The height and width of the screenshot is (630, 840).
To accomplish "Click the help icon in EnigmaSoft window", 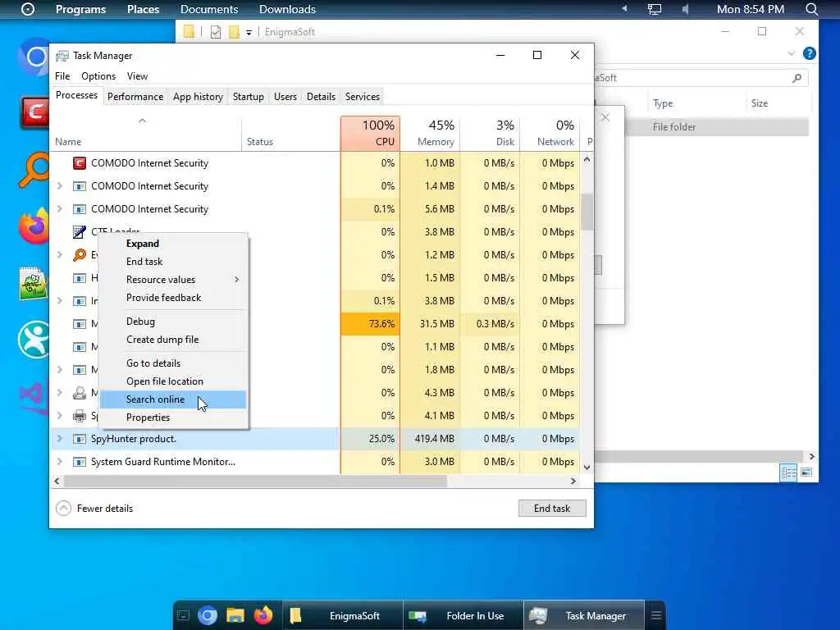I will (x=810, y=53).
